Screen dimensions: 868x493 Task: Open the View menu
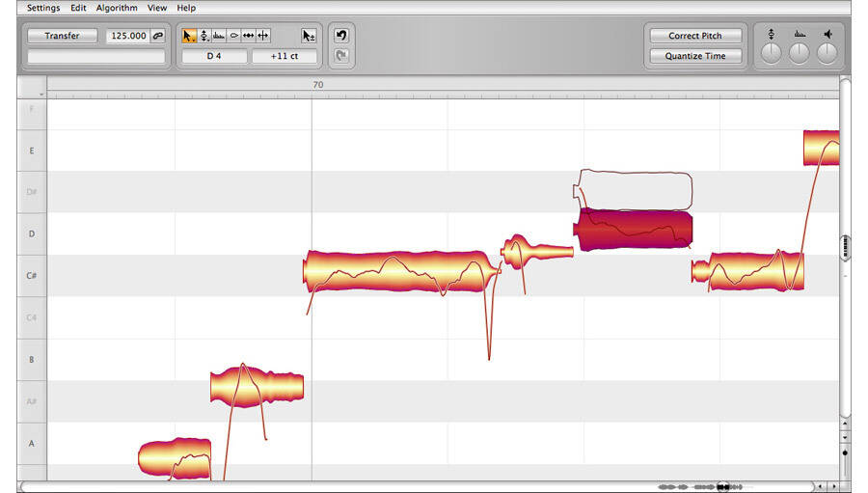pyautogui.click(x=157, y=8)
